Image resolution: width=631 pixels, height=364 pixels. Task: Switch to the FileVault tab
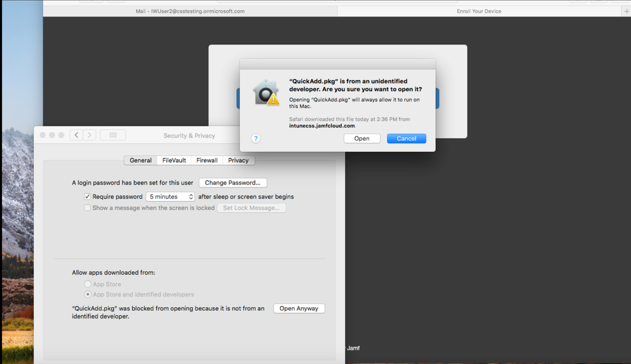tap(174, 160)
